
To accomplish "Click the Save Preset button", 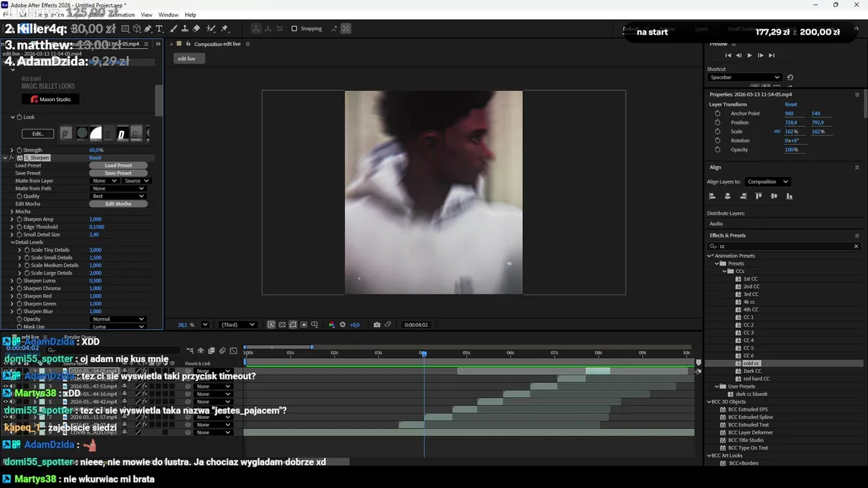I will [x=118, y=173].
